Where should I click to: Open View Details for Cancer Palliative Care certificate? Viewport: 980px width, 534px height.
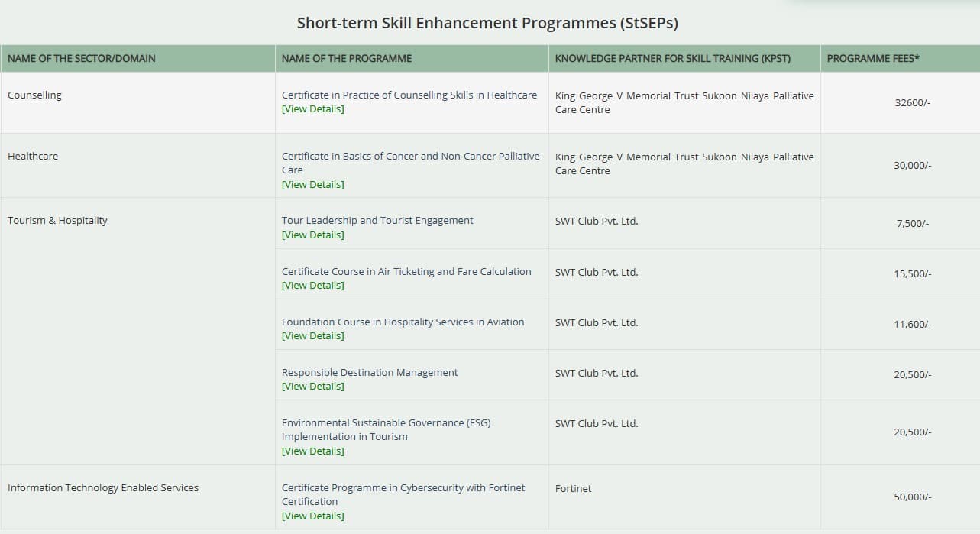[312, 185]
